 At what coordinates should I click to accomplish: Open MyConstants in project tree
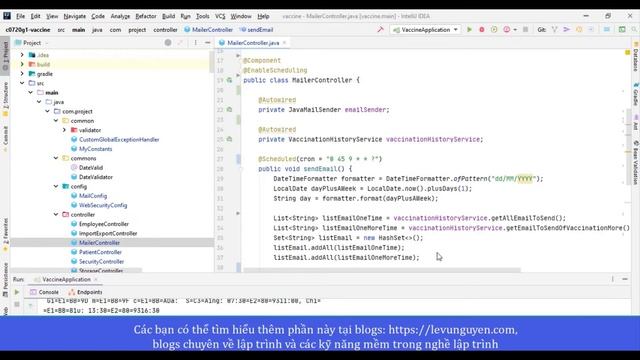(96, 149)
